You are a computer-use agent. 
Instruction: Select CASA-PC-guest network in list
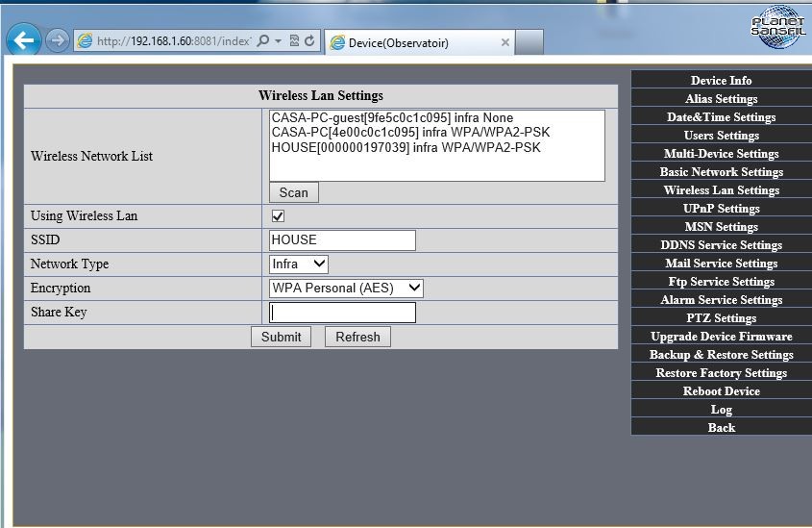pyautogui.click(x=392, y=117)
